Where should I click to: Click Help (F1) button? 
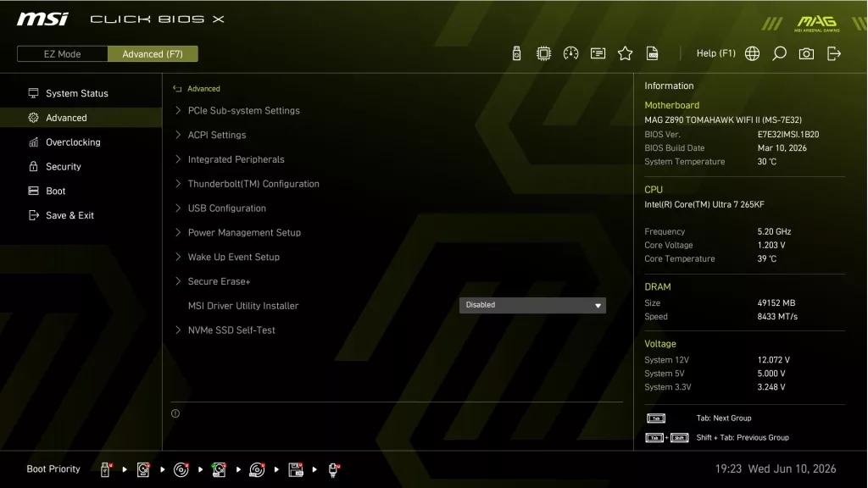click(x=715, y=53)
